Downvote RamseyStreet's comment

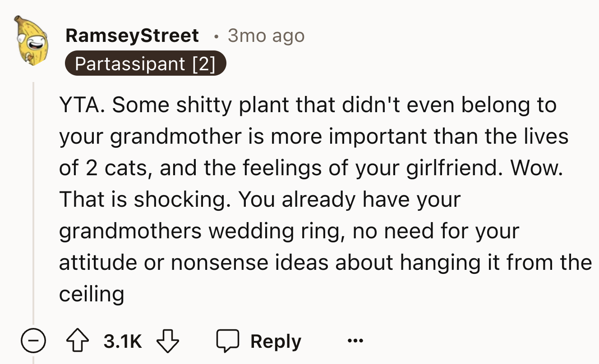[x=168, y=341]
